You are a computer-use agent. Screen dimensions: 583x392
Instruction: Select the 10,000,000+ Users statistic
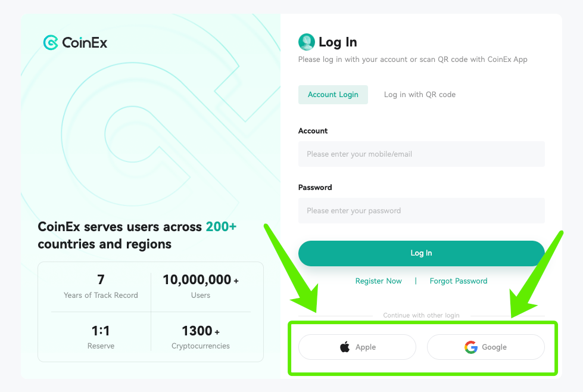pos(200,286)
